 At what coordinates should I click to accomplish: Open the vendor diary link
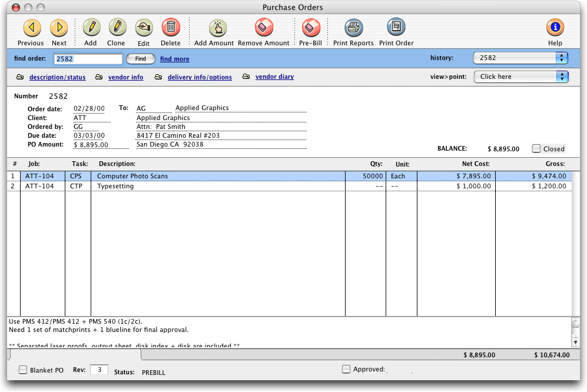(x=275, y=77)
